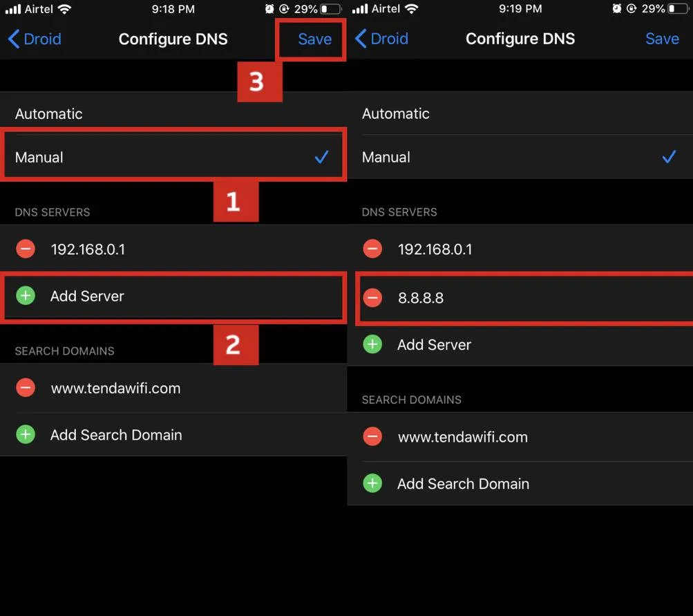Tap green plus for Add Server in left screenshot
The width and height of the screenshot is (693, 616).
[26, 296]
